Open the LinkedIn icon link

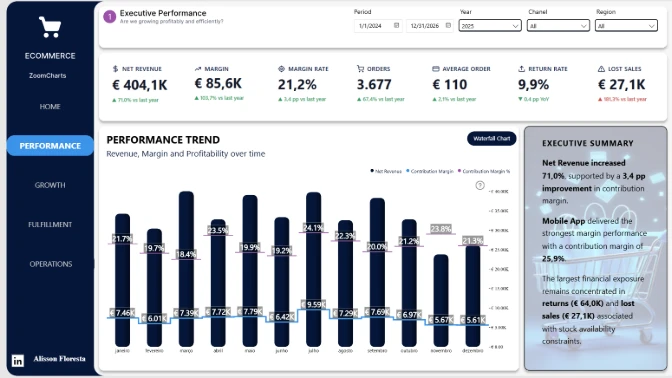18,361
